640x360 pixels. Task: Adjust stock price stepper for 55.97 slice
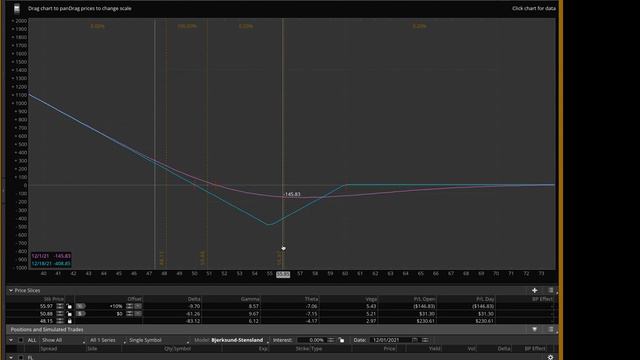[x=60, y=306]
